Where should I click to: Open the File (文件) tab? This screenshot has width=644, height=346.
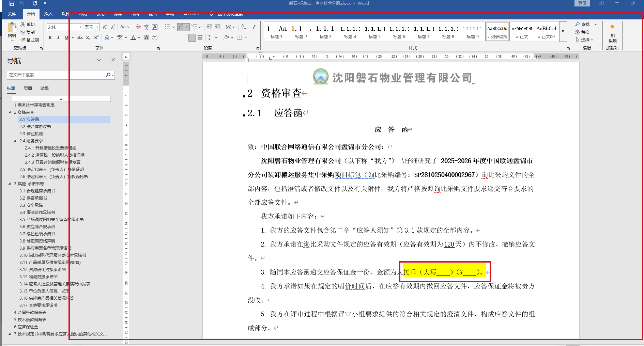[12, 14]
